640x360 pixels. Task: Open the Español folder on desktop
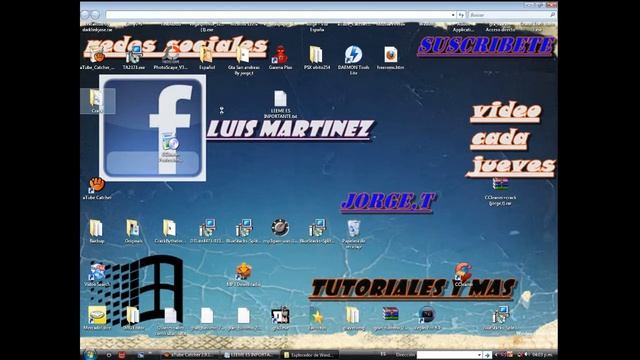click(x=207, y=58)
